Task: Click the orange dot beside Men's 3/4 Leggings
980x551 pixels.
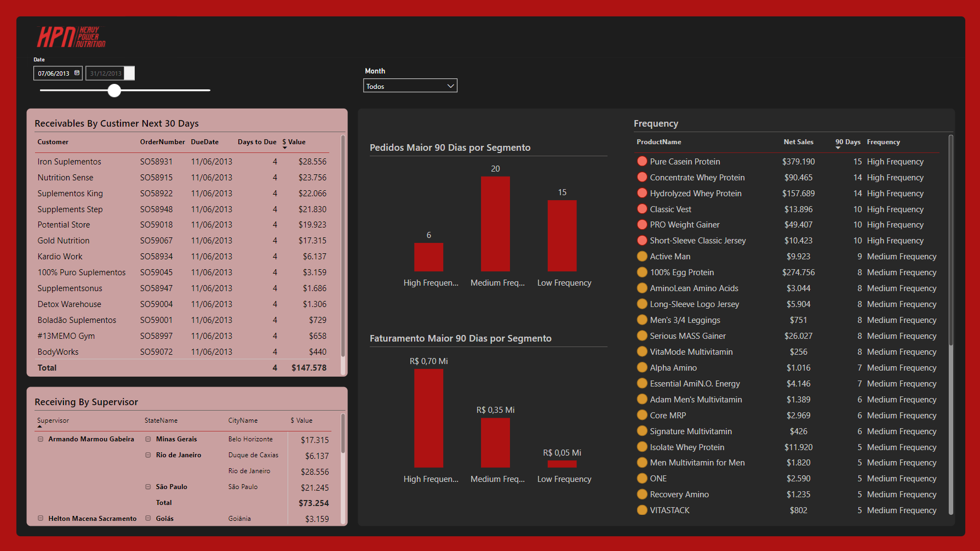Action: coord(642,320)
